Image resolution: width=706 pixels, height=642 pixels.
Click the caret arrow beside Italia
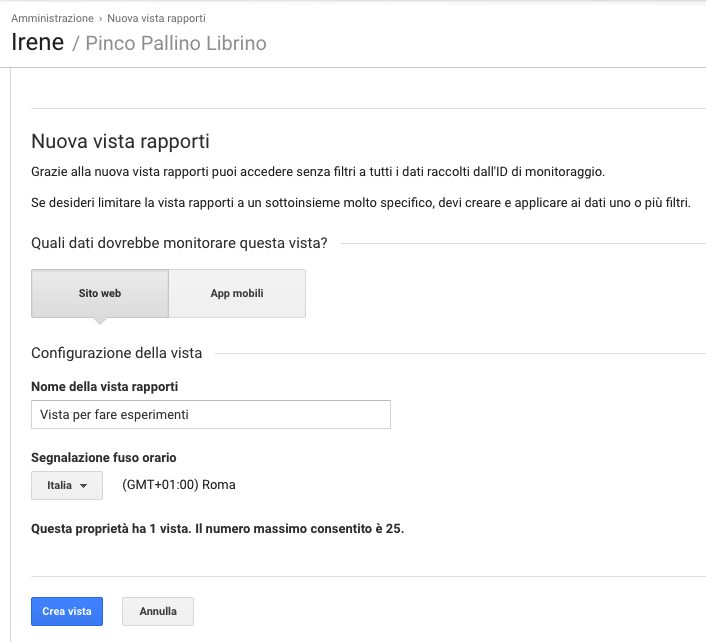[84, 486]
